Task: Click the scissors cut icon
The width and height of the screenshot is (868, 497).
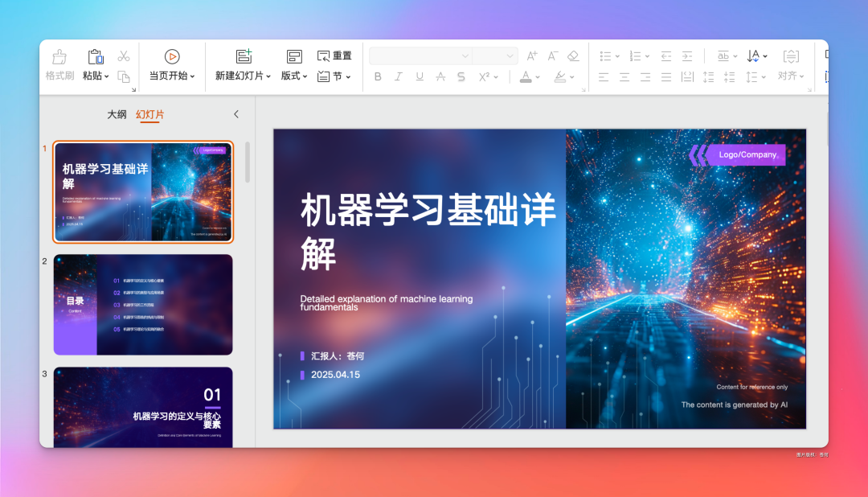Action: click(x=124, y=56)
